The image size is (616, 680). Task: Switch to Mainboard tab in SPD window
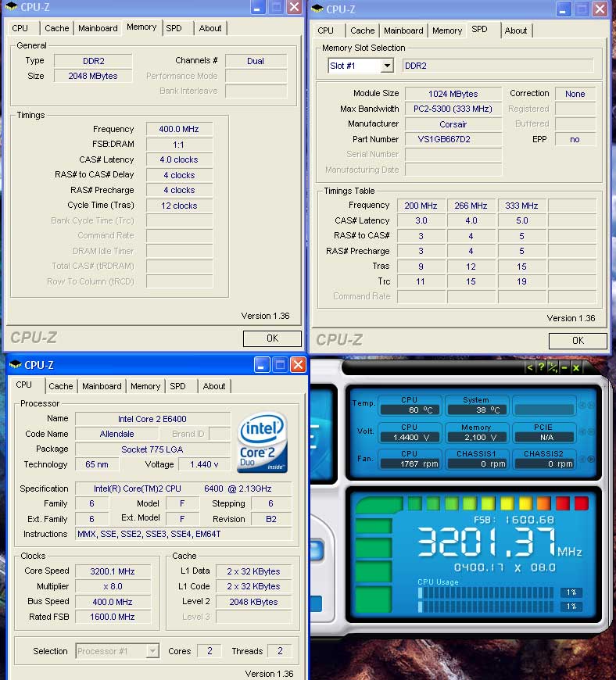click(x=403, y=30)
